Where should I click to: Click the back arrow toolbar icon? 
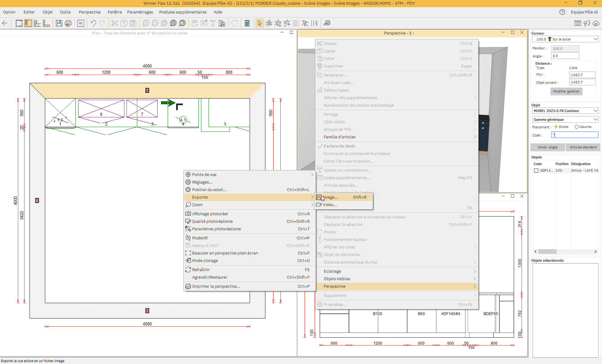(x=5, y=23)
